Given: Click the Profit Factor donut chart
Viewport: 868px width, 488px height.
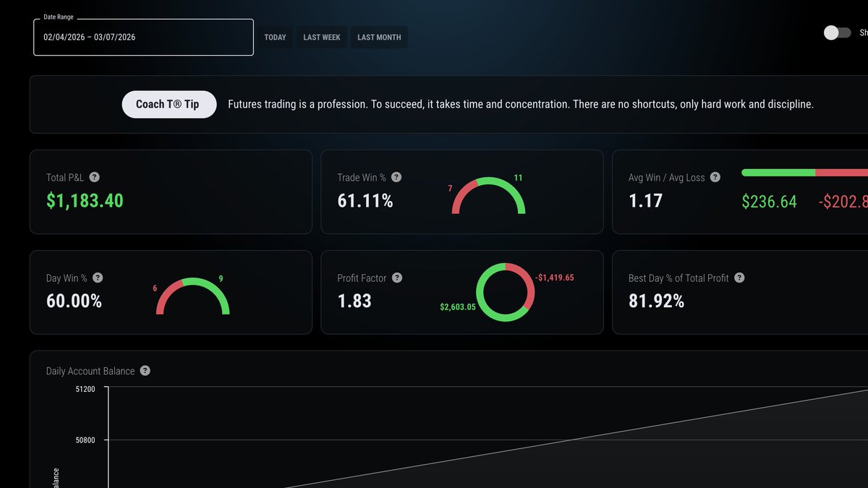Looking at the screenshot, I should pos(506,292).
